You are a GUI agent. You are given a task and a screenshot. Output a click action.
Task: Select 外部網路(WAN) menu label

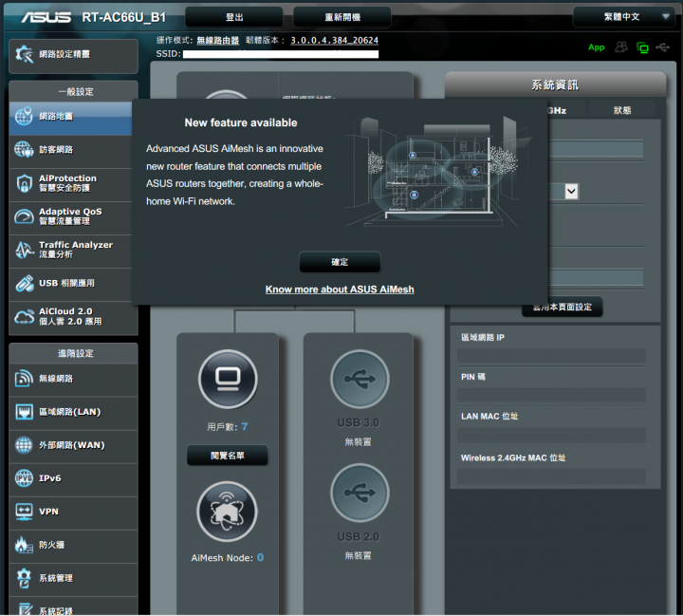[x=72, y=445]
